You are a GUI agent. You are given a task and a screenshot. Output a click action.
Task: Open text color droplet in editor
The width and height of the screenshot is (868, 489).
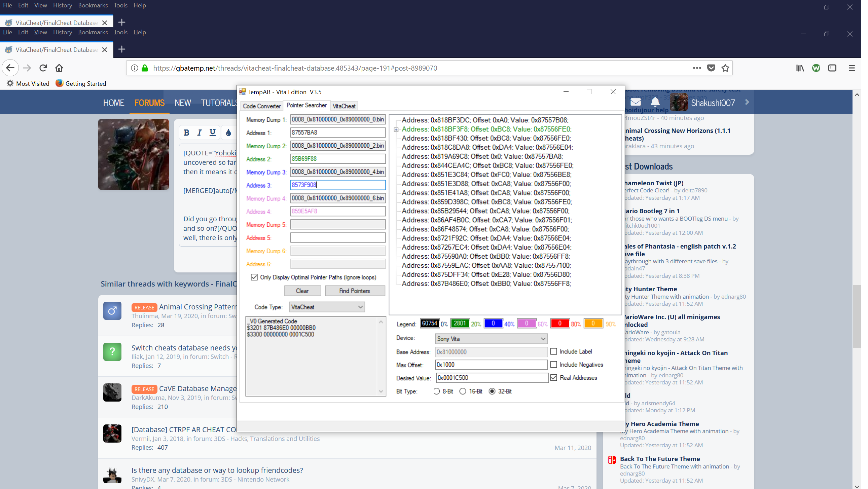point(228,133)
